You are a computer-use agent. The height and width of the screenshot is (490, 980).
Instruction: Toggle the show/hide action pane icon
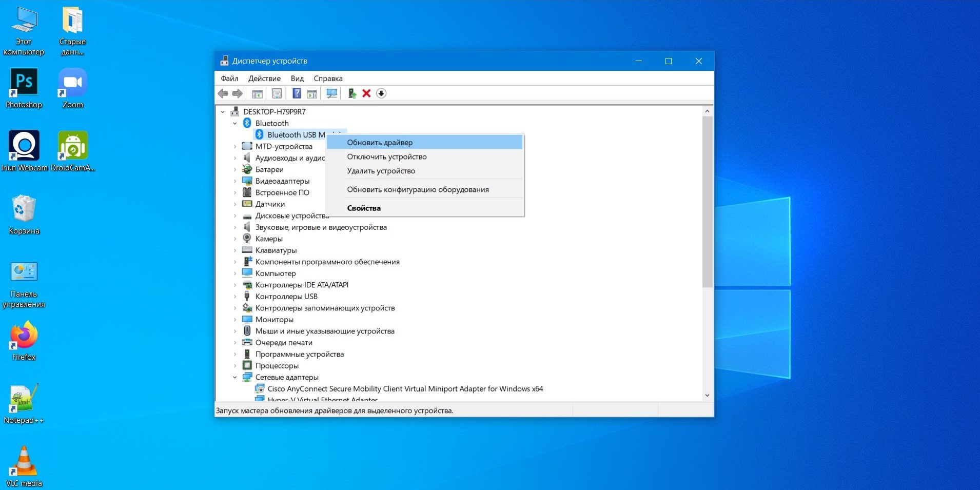(311, 93)
